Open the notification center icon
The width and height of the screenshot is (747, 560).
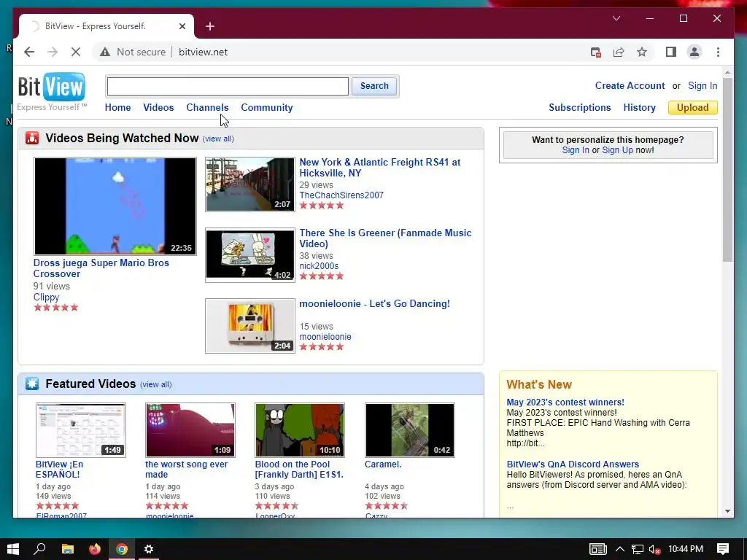723,549
